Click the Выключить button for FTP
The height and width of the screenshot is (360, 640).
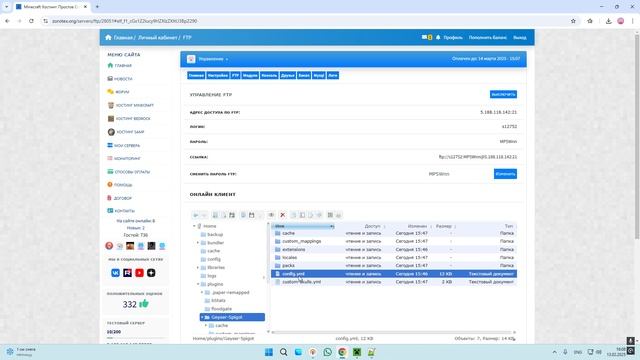click(x=503, y=94)
